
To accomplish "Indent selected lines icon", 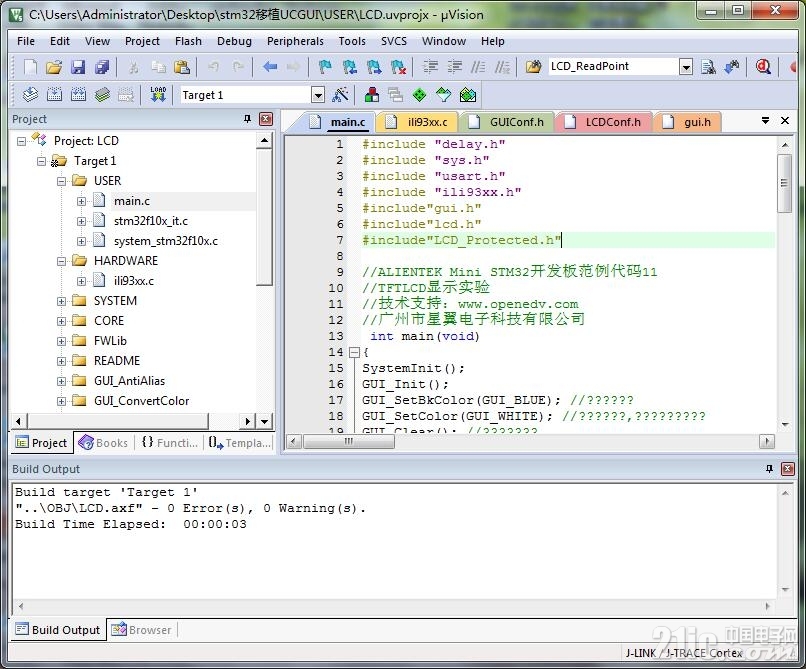I will [430, 66].
